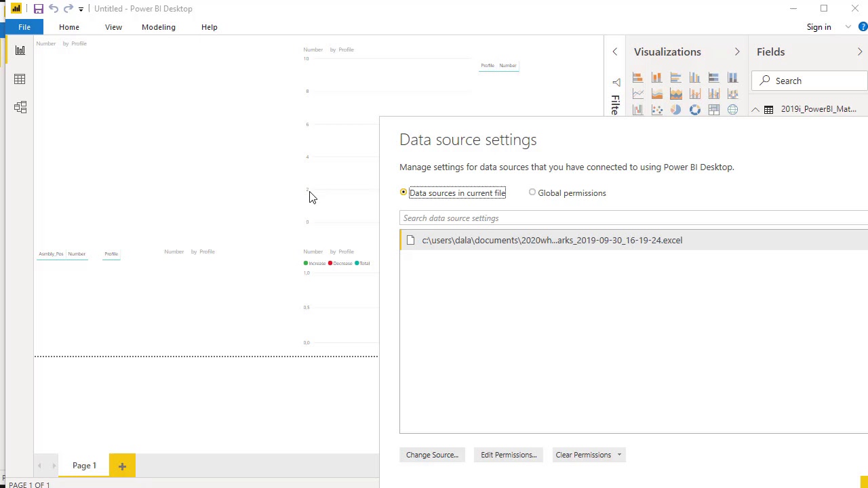868x488 pixels.
Task: Click the Total legend item on waterfall chart
Action: pos(362,263)
